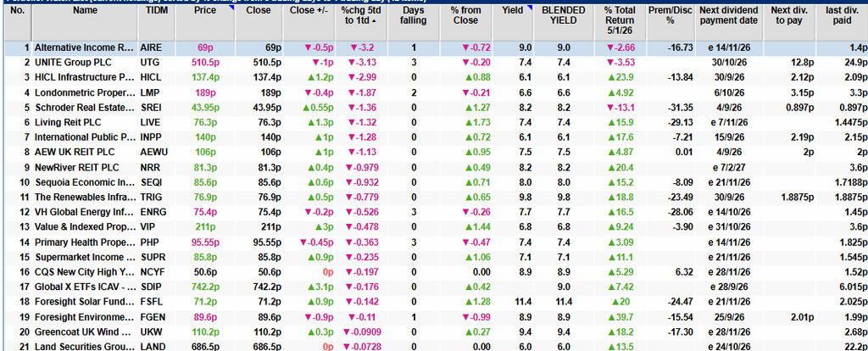Click the 1.4475p last dividend value

[851, 122]
